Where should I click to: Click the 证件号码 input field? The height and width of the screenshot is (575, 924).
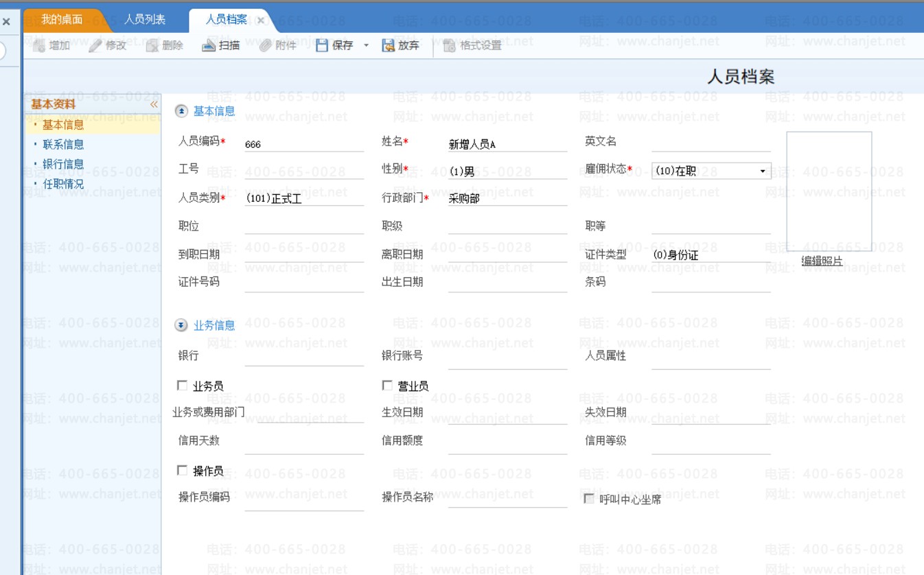(x=304, y=282)
